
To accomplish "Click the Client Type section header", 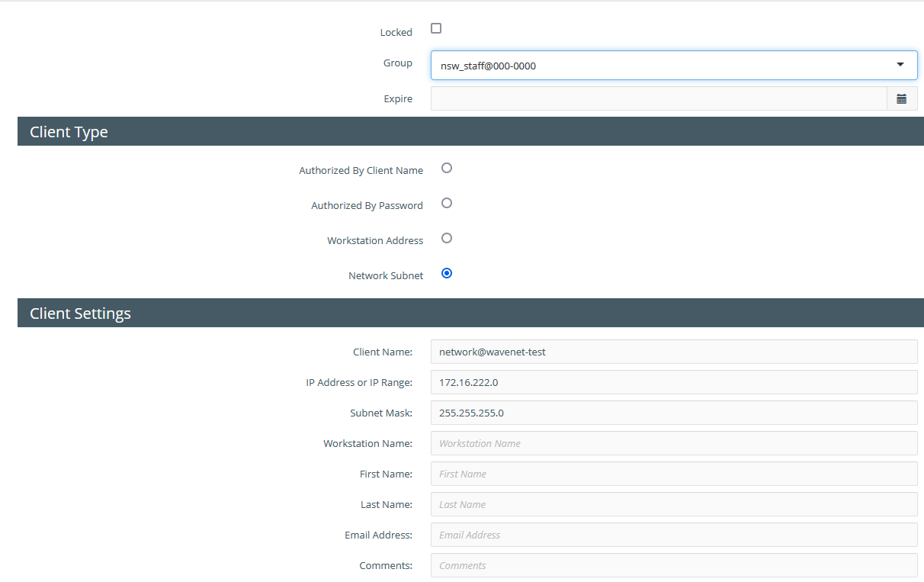I will click(69, 132).
